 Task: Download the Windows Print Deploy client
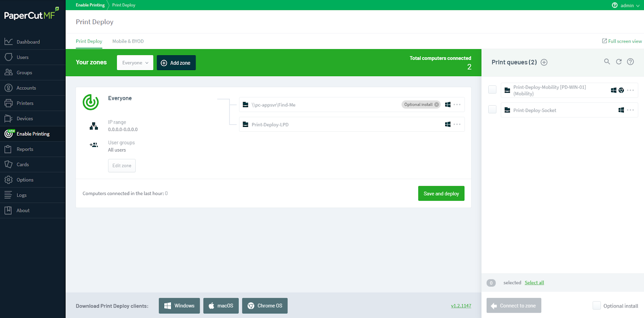[x=179, y=306]
